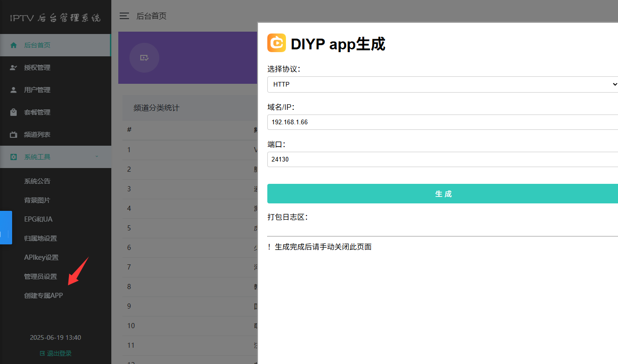Click the 后台首页 breadcrumb title
The height and width of the screenshot is (364, 618).
click(151, 16)
